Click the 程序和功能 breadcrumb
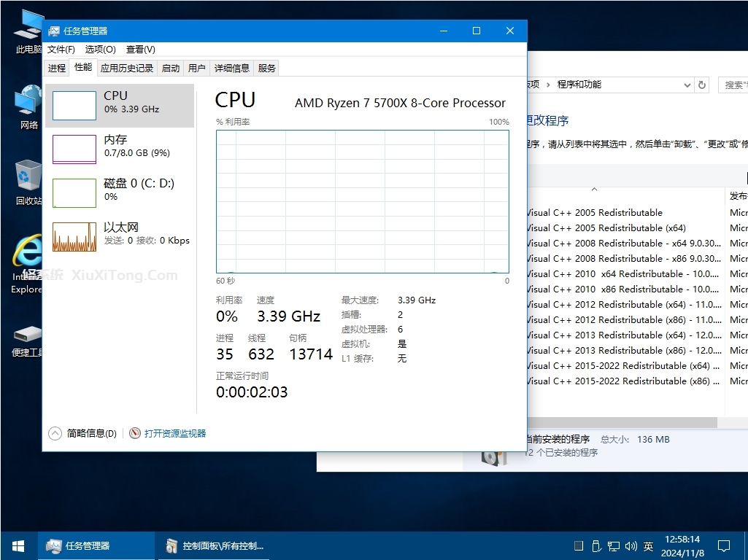748x560 pixels. click(579, 85)
